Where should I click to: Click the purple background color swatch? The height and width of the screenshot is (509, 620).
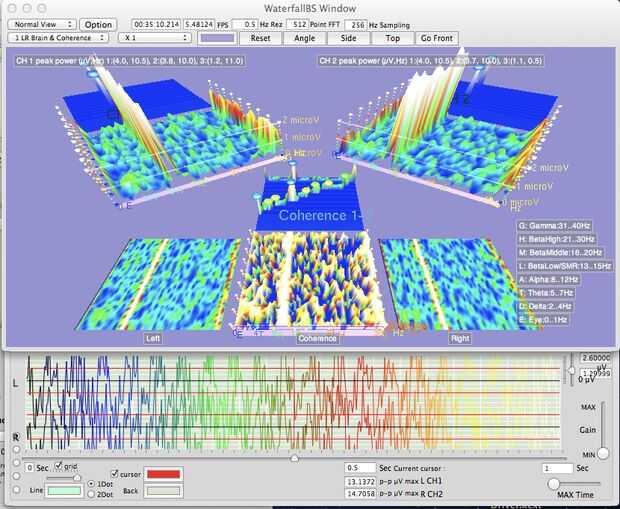click(217, 38)
